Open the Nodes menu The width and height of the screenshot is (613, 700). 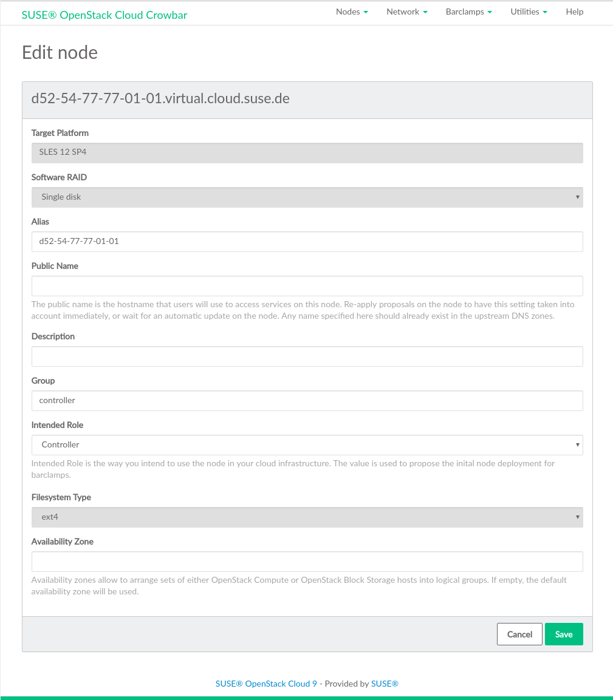(x=352, y=12)
